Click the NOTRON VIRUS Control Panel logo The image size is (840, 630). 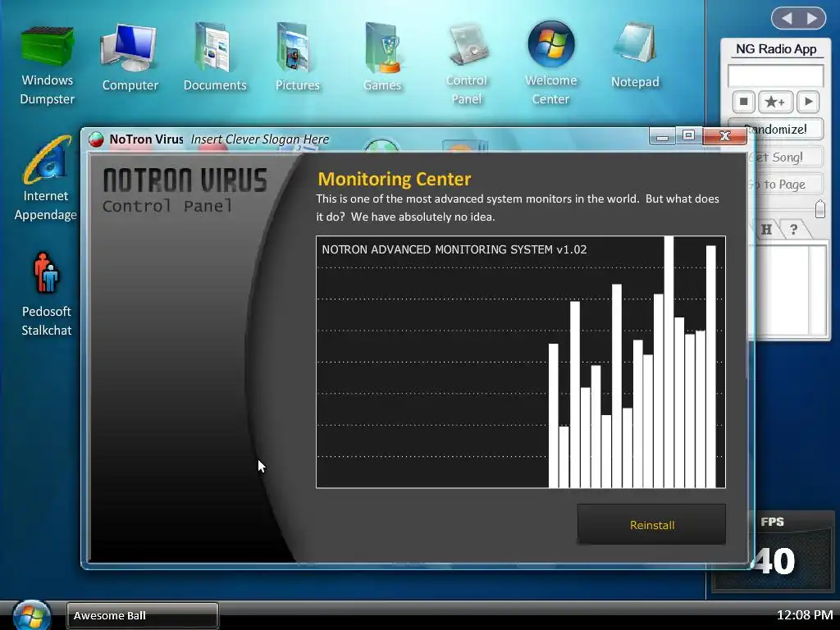click(x=185, y=190)
